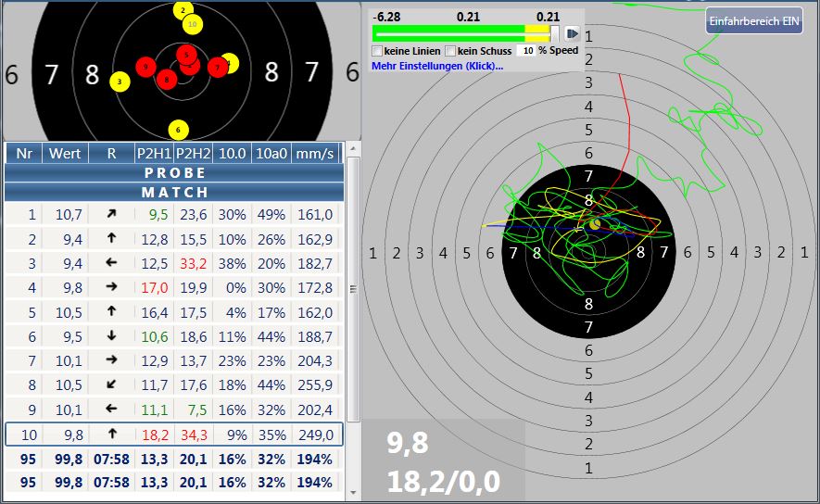Toggle the 'kein Schuss' checkbox

tap(451, 51)
